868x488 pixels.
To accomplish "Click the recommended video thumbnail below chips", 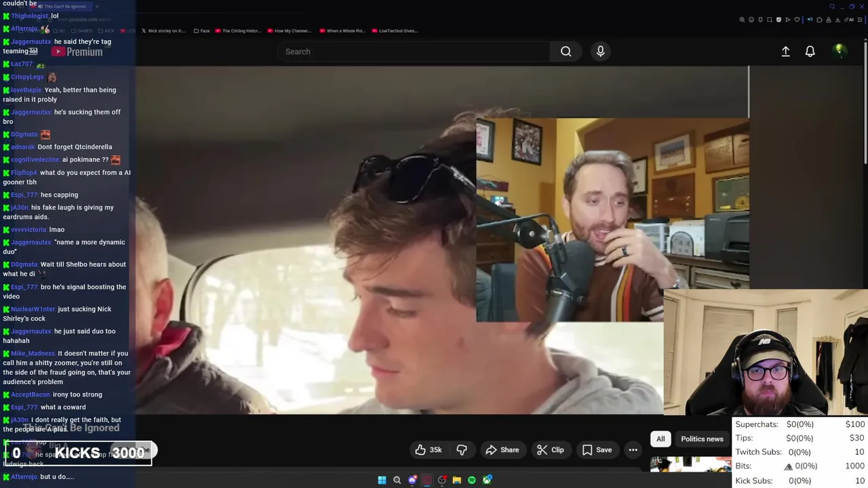I will [x=690, y=464].
